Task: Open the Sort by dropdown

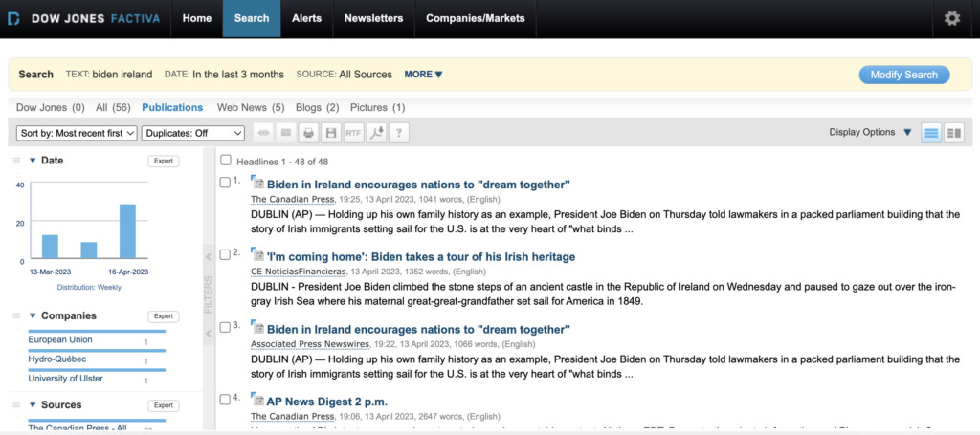Action: click(x=78, y=133)
